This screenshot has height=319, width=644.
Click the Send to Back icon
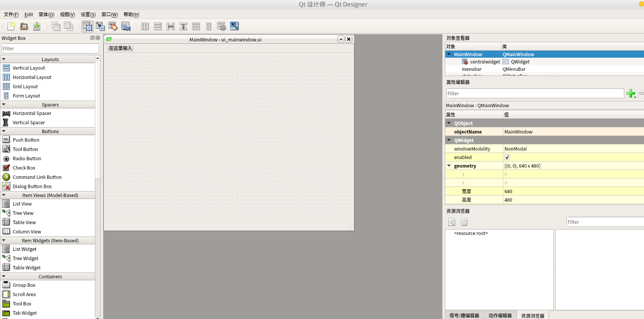(56, 26)
